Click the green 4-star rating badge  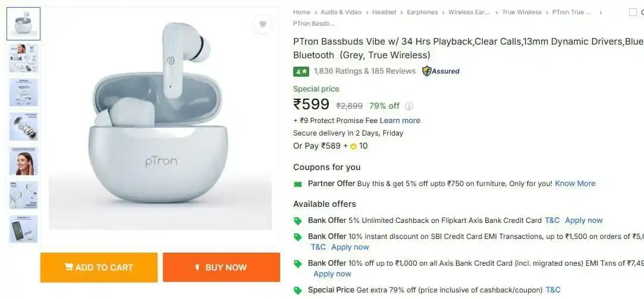pyautogui.click(x=301, y=71)
